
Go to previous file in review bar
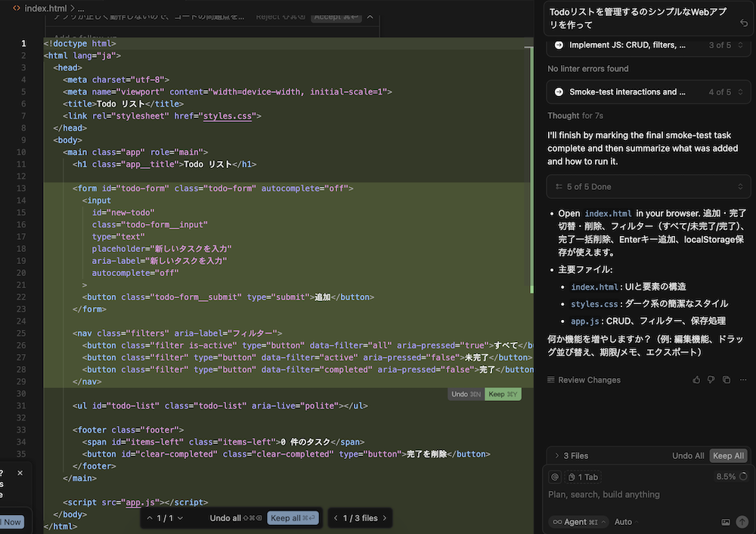pyautogui.click(x=336, y=518)
